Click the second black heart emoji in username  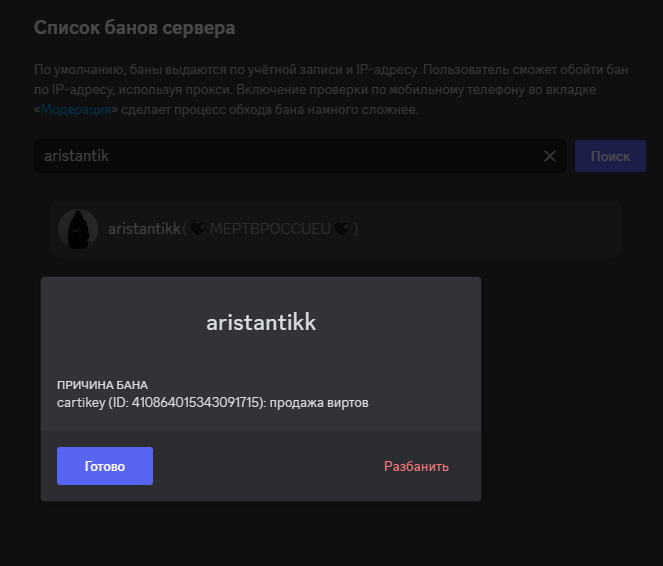341,229
